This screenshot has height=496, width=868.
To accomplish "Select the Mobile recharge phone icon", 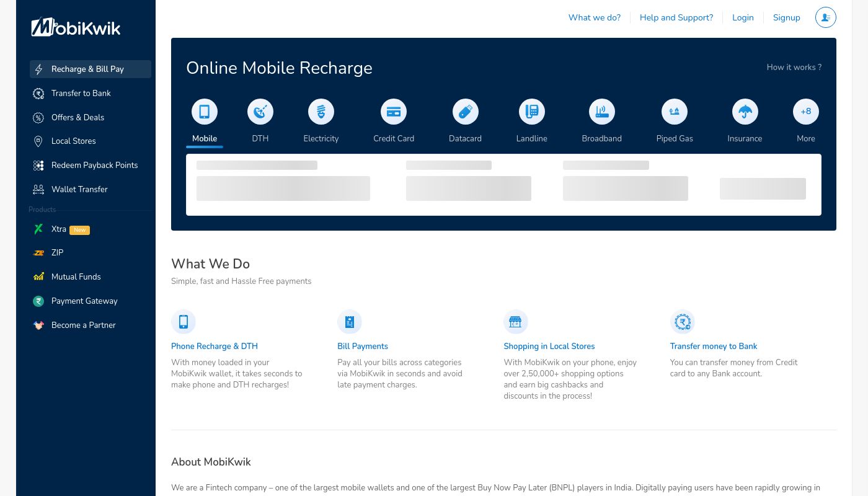I will pos(205,112).
